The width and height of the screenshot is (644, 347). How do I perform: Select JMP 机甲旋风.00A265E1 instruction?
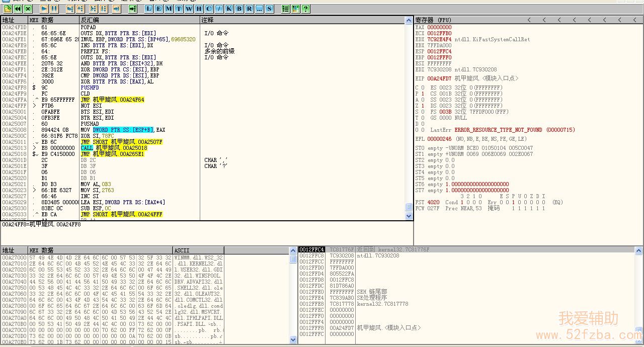[112, 154]
